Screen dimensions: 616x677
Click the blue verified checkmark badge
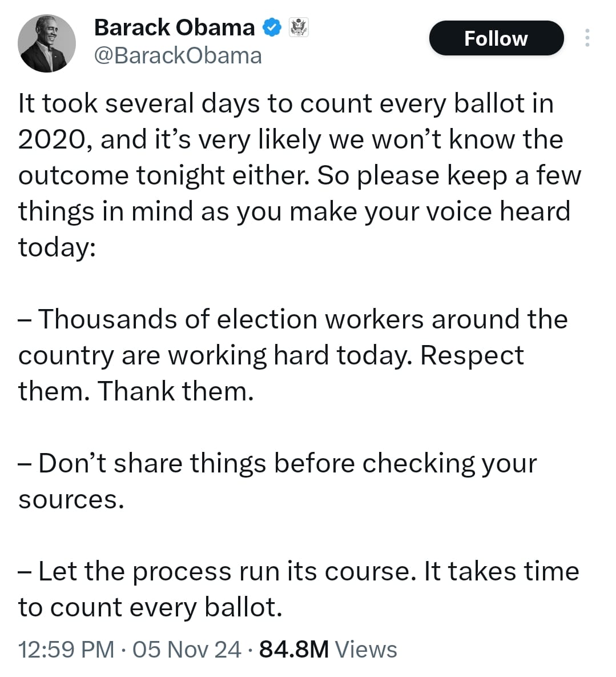coord(272,27)
